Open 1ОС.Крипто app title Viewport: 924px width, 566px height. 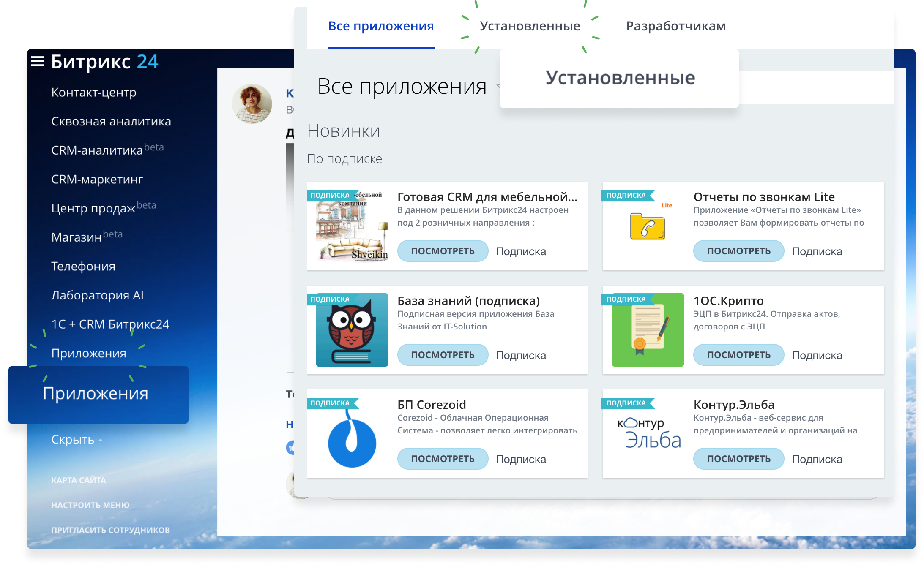[x=728, y=301]
